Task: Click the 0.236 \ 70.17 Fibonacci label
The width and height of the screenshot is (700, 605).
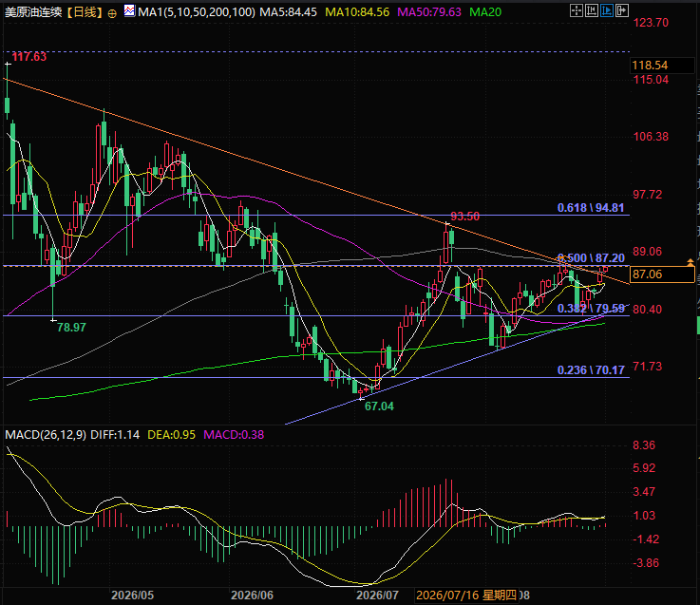Action: 591,369
